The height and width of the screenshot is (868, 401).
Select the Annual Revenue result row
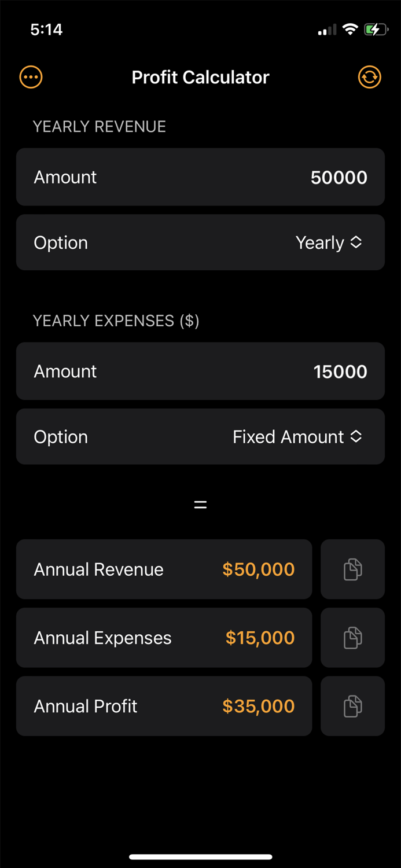coord(164,569)
